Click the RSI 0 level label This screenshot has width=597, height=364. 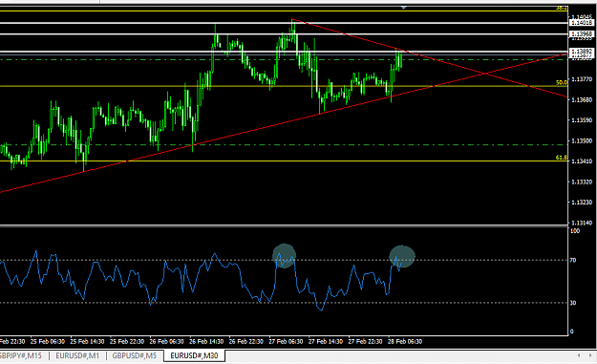pos(572,332)
